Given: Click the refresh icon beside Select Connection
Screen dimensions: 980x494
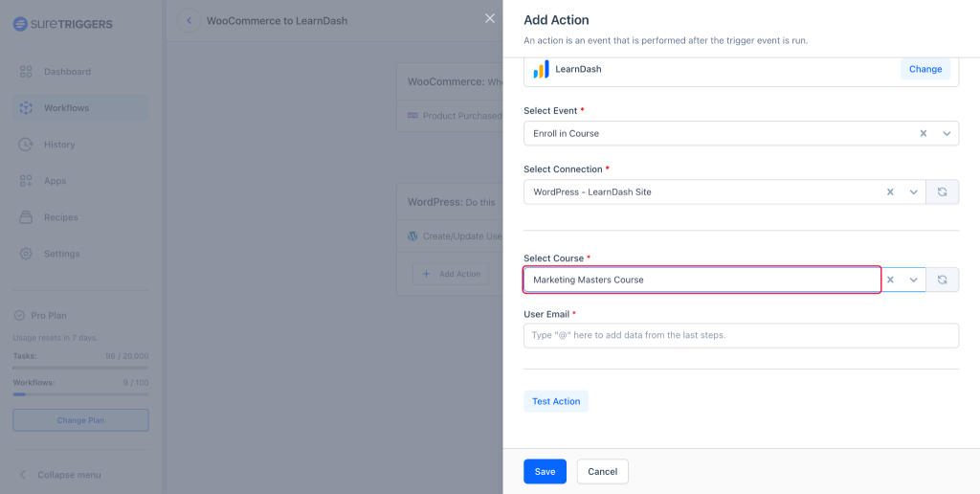Looking at the screenshot, I should [x=942, y=192].
